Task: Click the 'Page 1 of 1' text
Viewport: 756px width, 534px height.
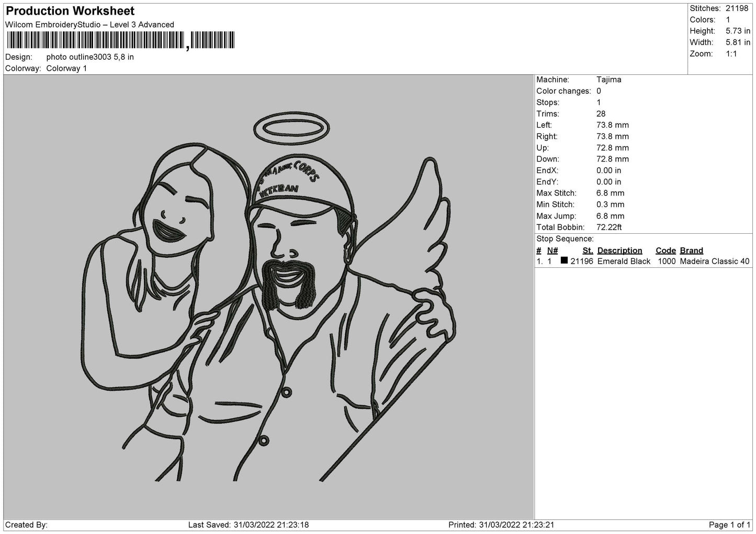Action: tap(729, 525)
